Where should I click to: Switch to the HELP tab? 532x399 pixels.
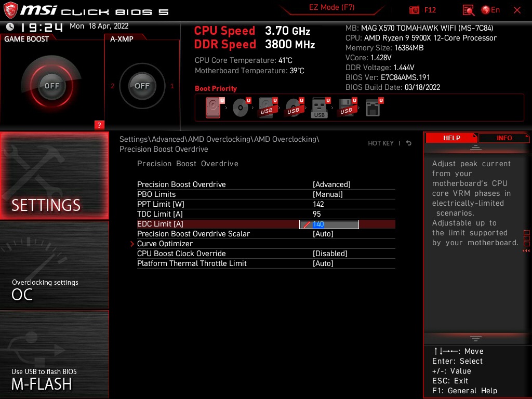click(451, 138)
